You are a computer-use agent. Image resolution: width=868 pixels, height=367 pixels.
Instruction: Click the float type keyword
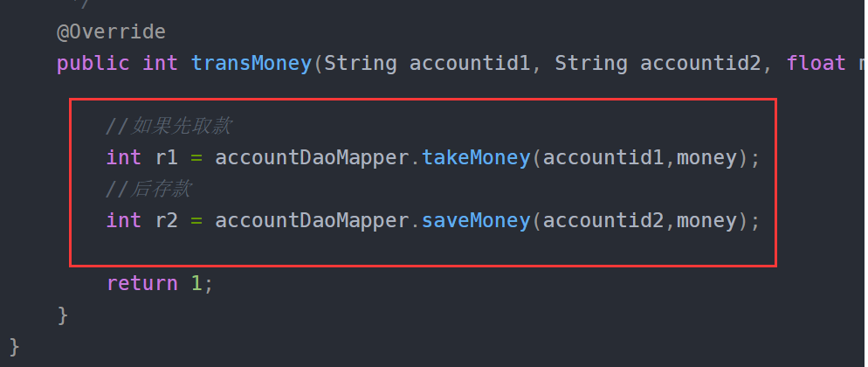pos(816,63)
